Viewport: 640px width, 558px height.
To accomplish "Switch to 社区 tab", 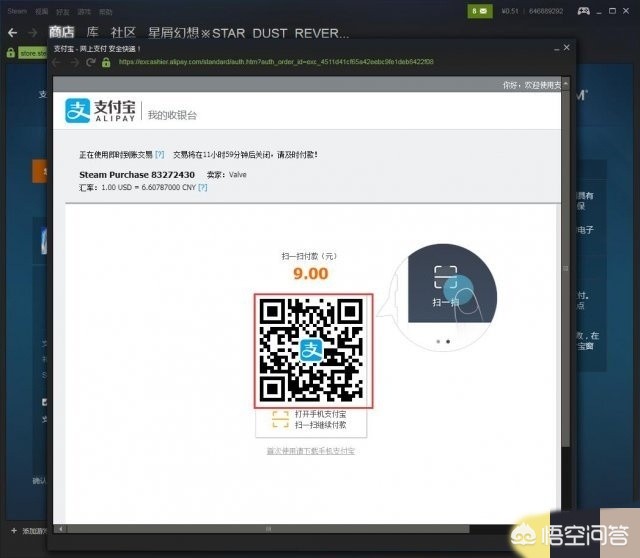I will [x=123, y=32].
